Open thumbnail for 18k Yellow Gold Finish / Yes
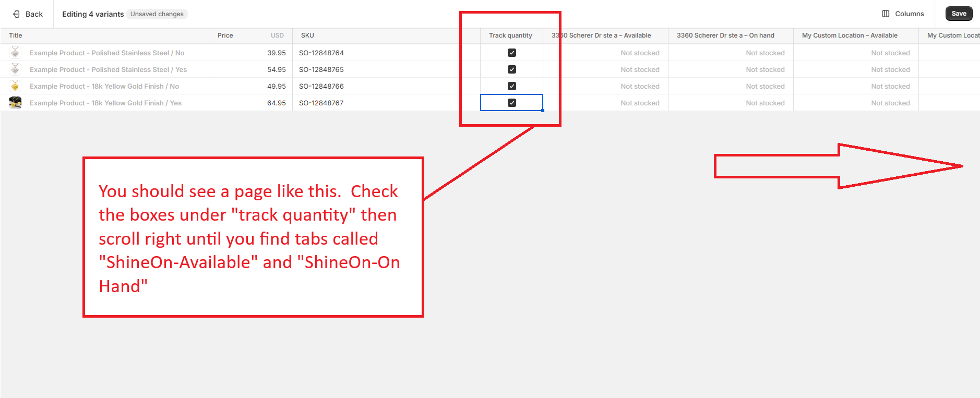Screen dimensions: 980x398 [15, 102]
